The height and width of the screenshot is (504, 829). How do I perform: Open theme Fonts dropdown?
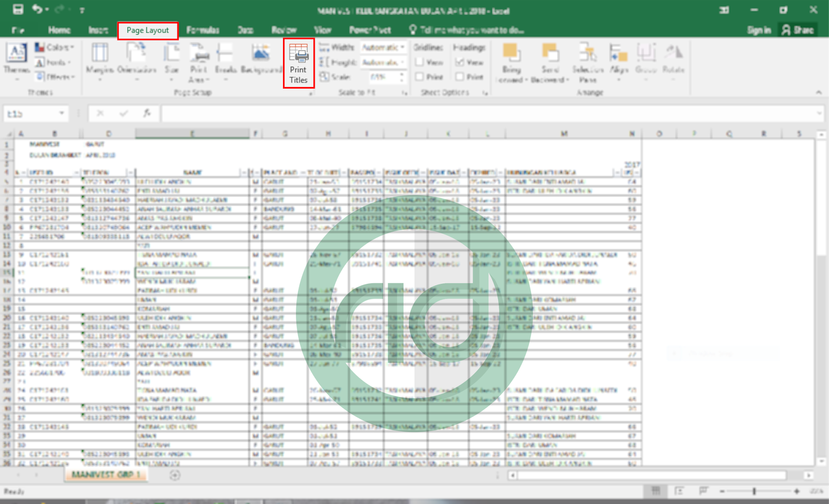53,62
